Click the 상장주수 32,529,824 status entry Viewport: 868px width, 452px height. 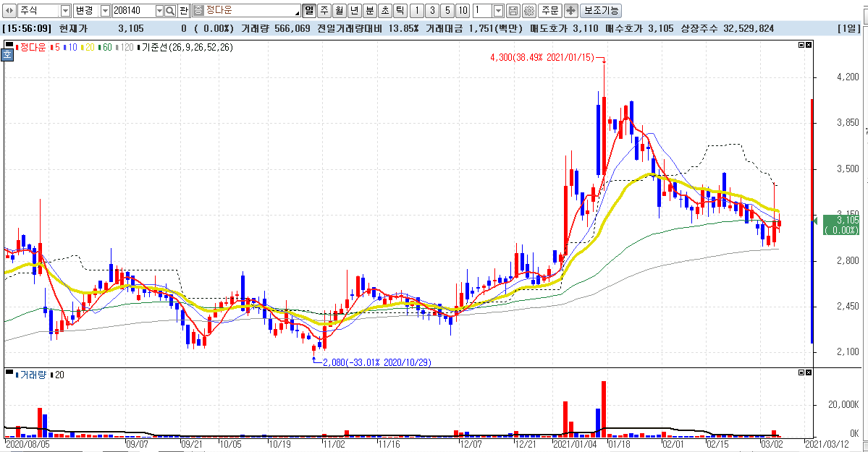point(728,28)
